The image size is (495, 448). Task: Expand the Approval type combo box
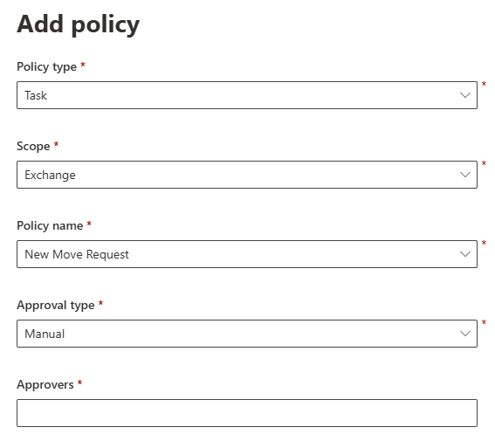coord(247,334)
